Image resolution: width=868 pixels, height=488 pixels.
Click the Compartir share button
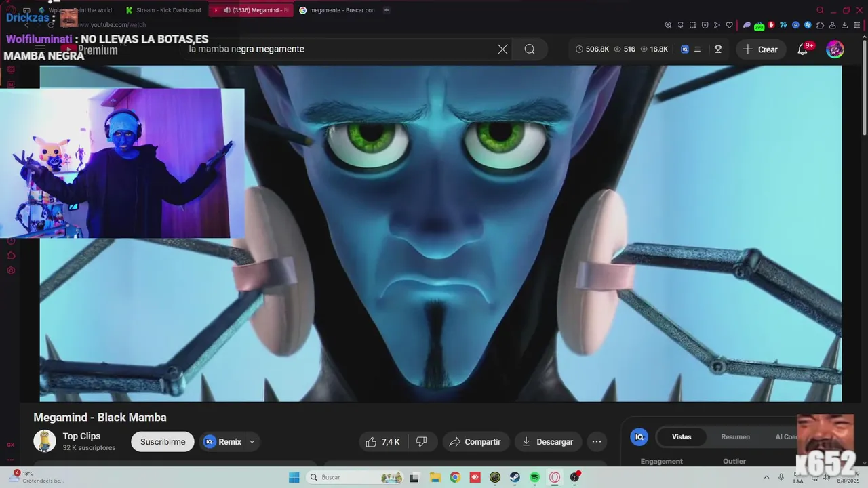[475, 442]
